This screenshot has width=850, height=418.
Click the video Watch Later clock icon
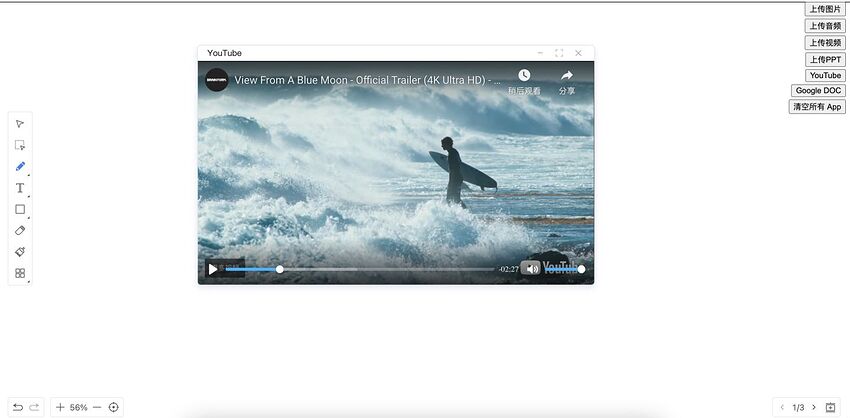(524, 75)
